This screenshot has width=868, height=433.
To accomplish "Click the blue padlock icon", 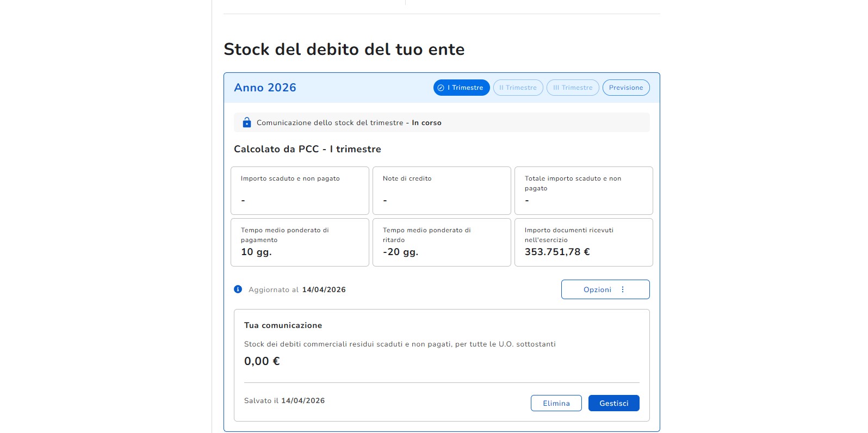I will [247, 122].
